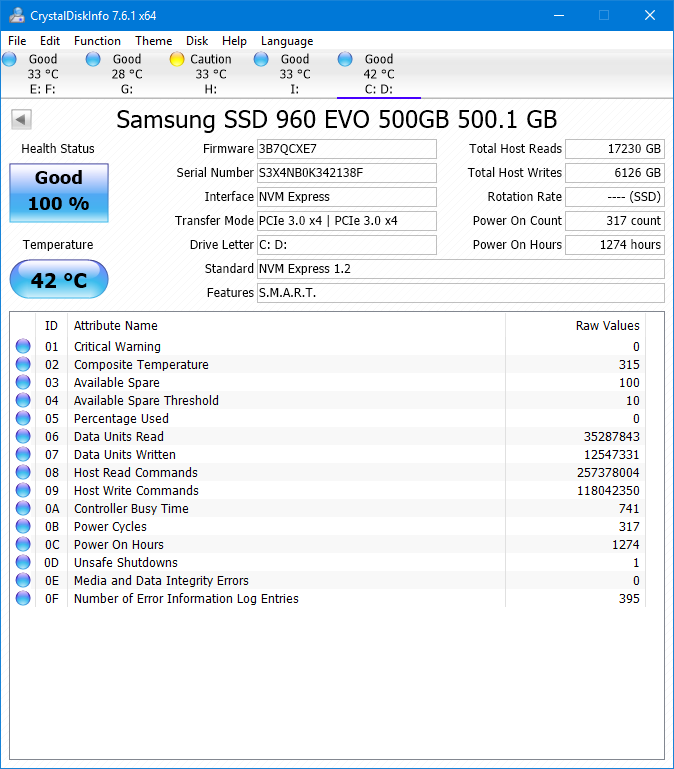Image resolution: width=674 pixels, height=769 pixels.
Task: Click the Good 100 % health status button
Action: [x=59, y=193]
